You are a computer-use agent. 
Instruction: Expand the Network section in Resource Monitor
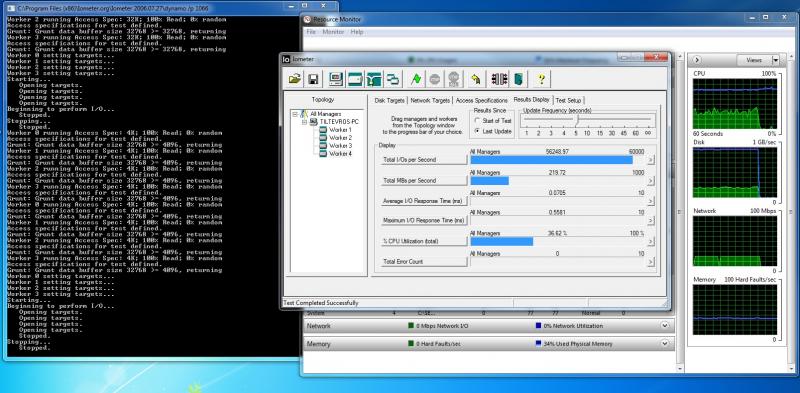pyautogui.click(x=664, y=326)
